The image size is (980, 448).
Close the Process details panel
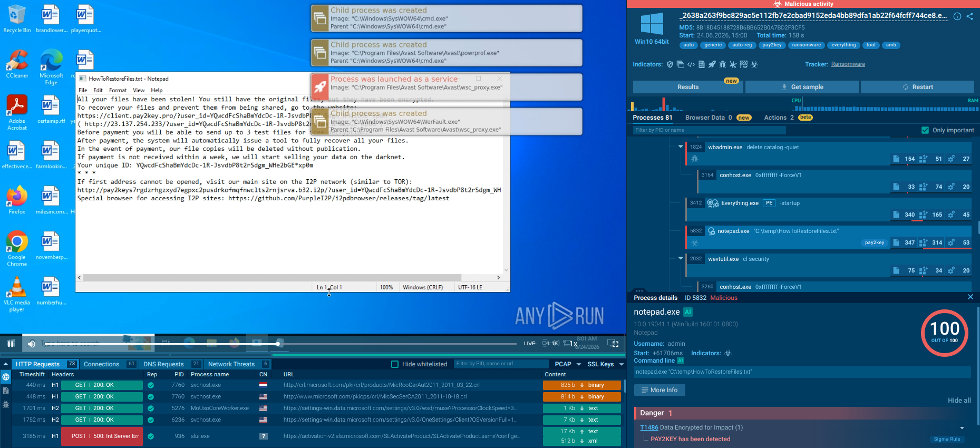[x=971, y=297]
